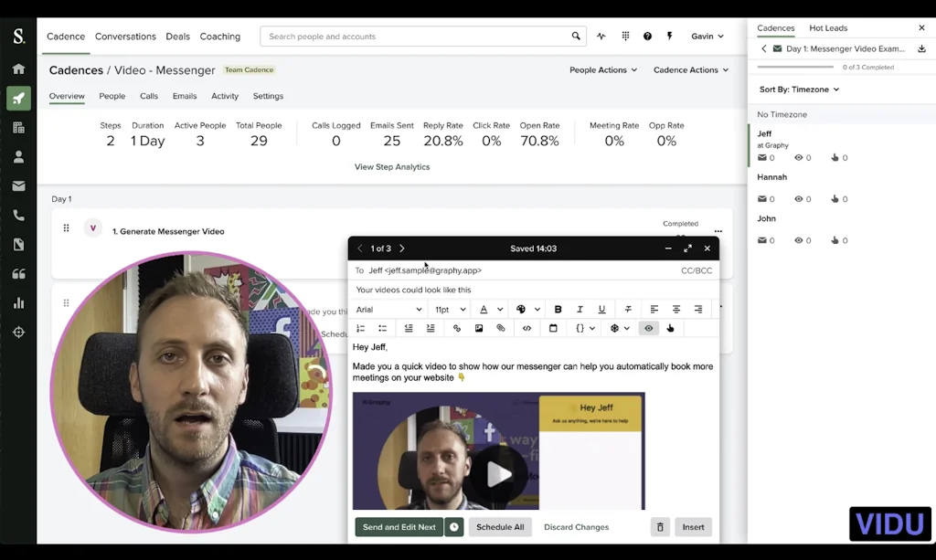Insert a meeting calendar via the calendar icon
Screen dimensions: 936x560
[x=551, y=327]
